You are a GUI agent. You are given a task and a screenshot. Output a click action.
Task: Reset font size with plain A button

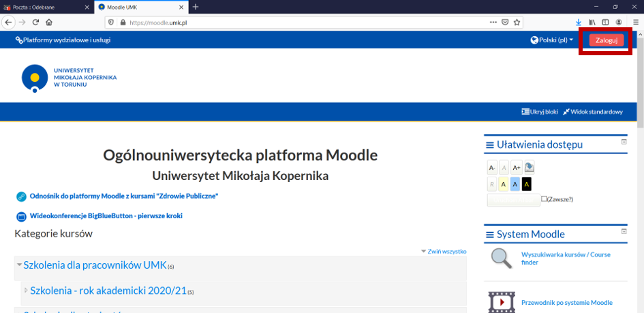[x=504, y=168]
